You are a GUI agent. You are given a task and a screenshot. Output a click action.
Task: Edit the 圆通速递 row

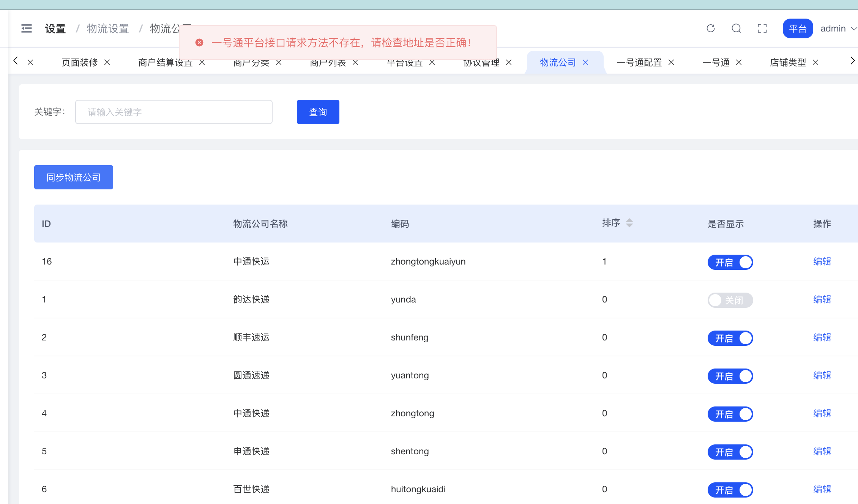[822, 375]
